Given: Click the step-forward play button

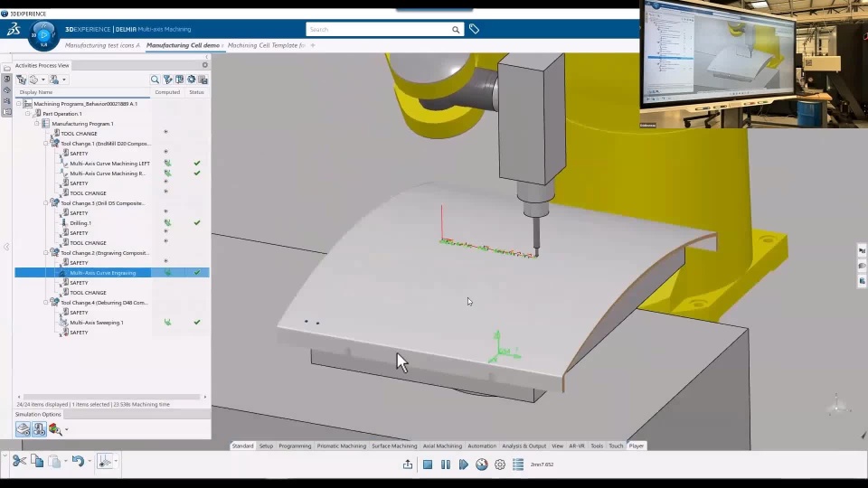Looking at the screenshot, I should point(463,465).
